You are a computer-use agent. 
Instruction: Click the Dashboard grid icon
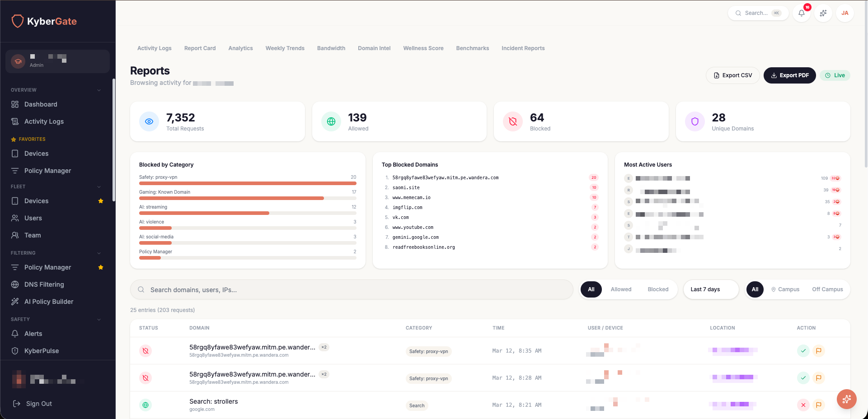coord(15,104)
